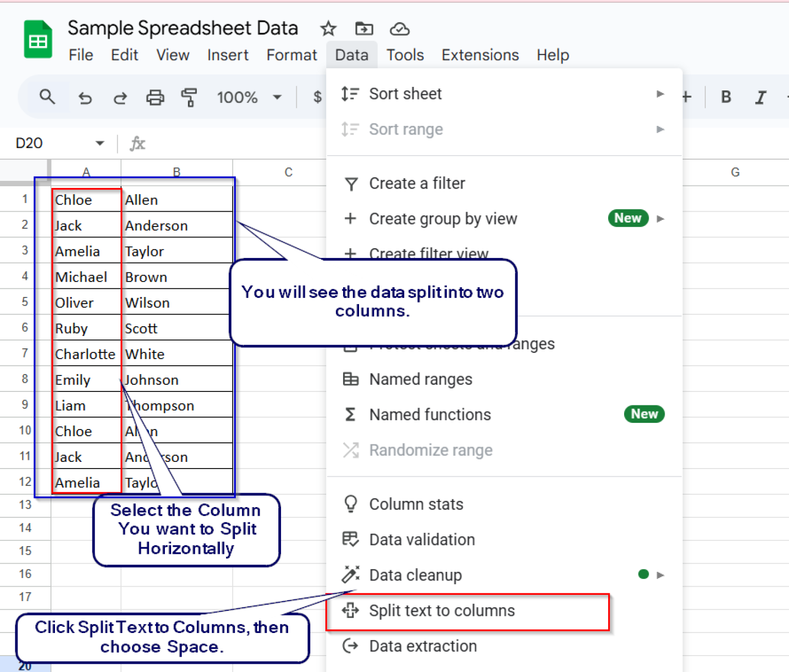This screenshot has height=672, width=789.
Task: Open the Tools menu
Action: (405, 55)
